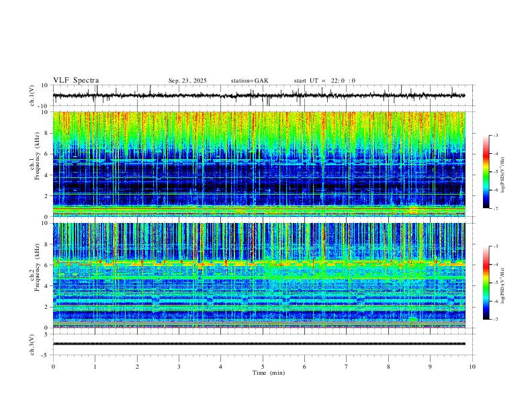This screenshot has height=411, width=532.
Task: Click the "Time (min)" axis label
Action: click(x=269, y=373)
